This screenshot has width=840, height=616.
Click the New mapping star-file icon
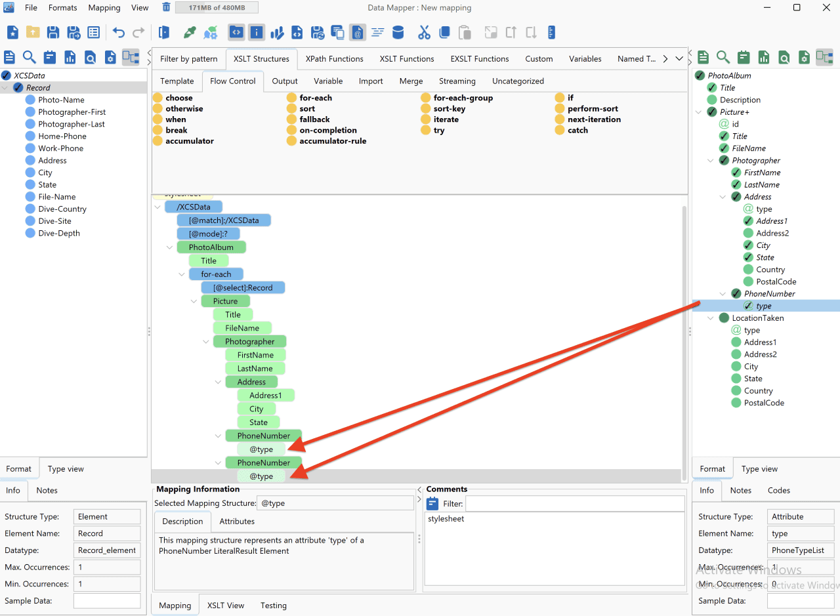(x=12, y=32)
